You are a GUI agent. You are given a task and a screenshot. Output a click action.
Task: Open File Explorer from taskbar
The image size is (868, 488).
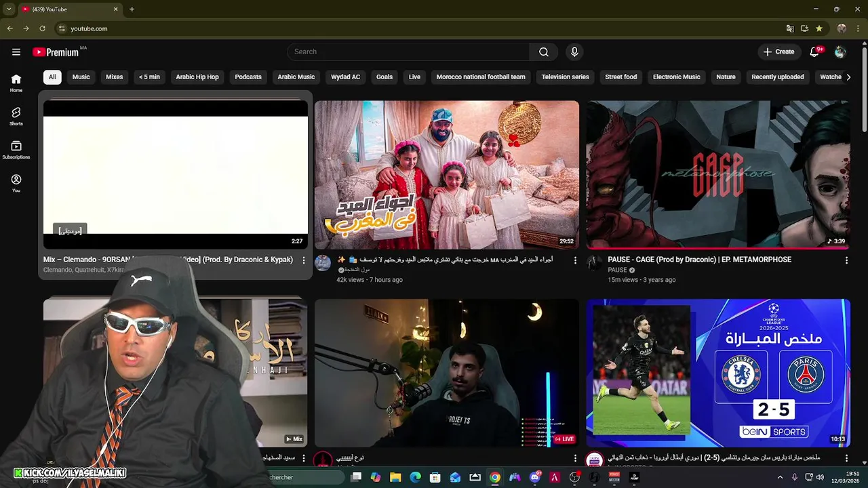[x=395, y=477]
